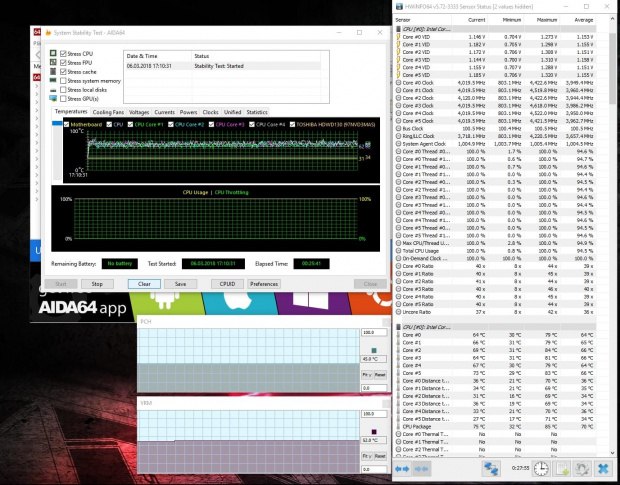Image resolution: width=620 pixels, height=485 pixels.
Task: Click icon beside Uncore Ratio row
Action: pyautogui.click(x=399, y=312)
